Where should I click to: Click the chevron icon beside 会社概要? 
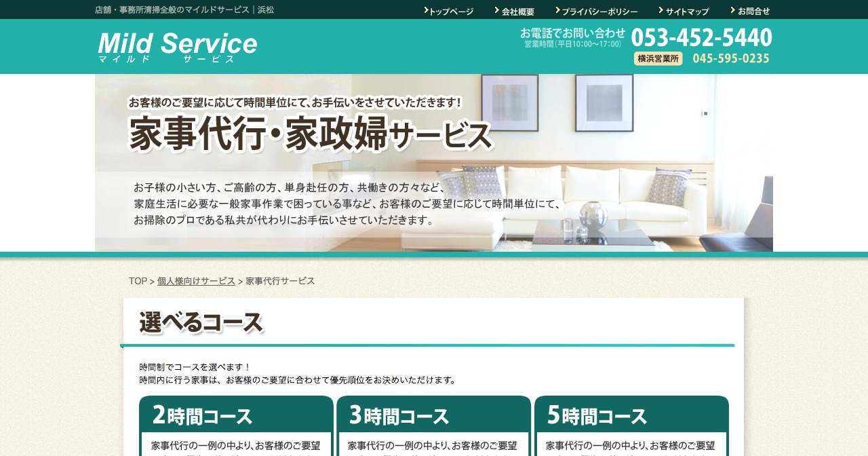[496, 10]
